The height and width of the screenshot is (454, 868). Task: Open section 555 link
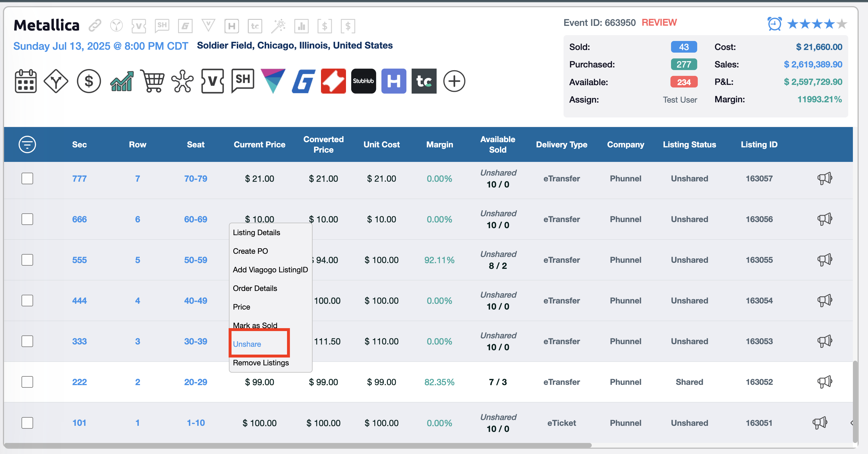coord(79,260)
